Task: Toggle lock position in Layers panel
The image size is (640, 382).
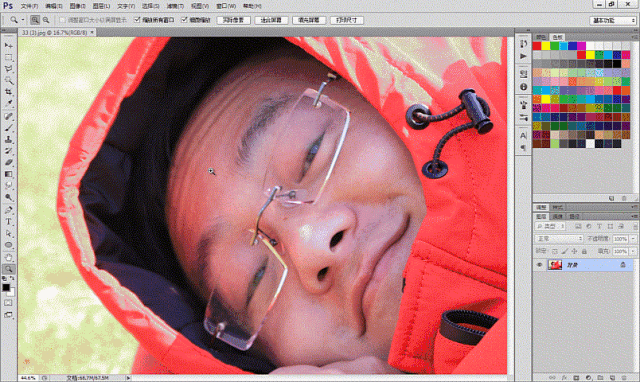Action: 574,251
